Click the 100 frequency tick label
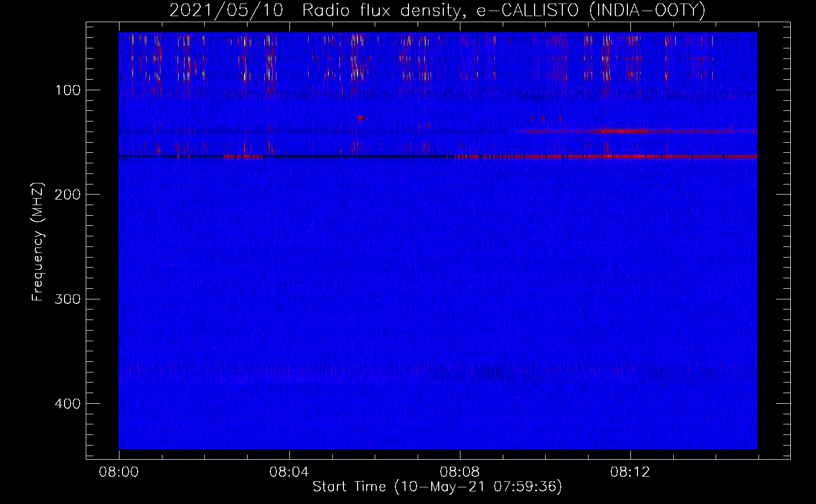This screenshot has width=816, height=504. tap(68, 91)
